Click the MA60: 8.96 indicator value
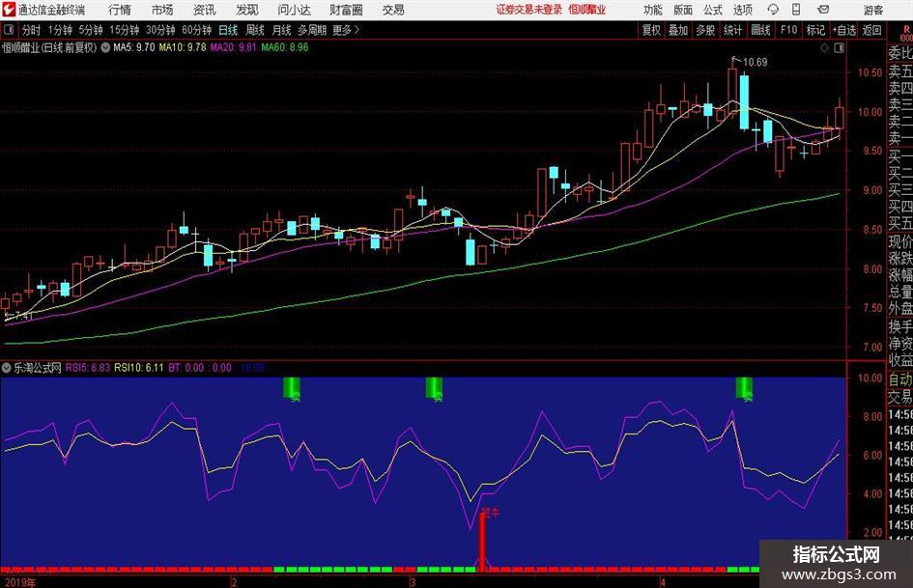The image size is (913, 588). pyautogui.click(x=285, y=47)
